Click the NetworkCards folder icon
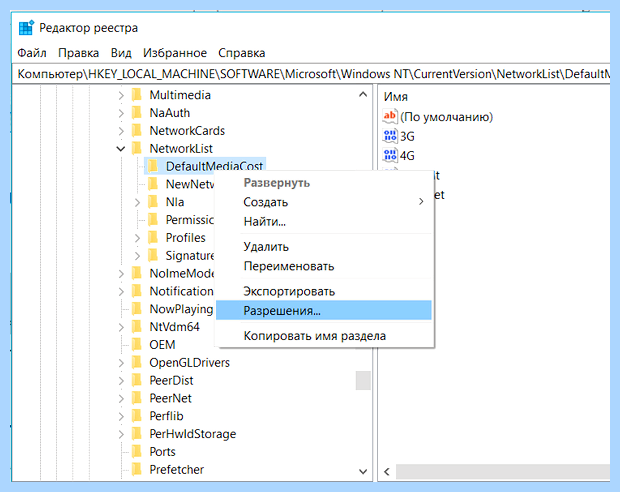 [137, 131]
